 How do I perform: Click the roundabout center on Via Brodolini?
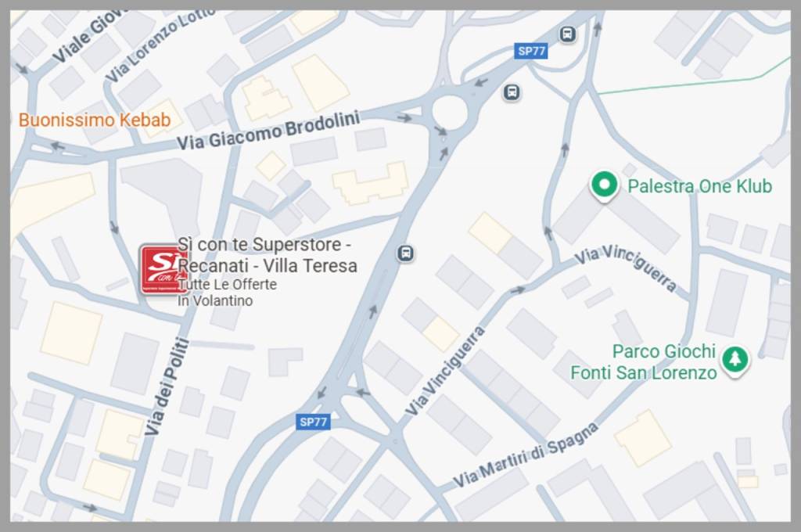click(x=450, y=113)
